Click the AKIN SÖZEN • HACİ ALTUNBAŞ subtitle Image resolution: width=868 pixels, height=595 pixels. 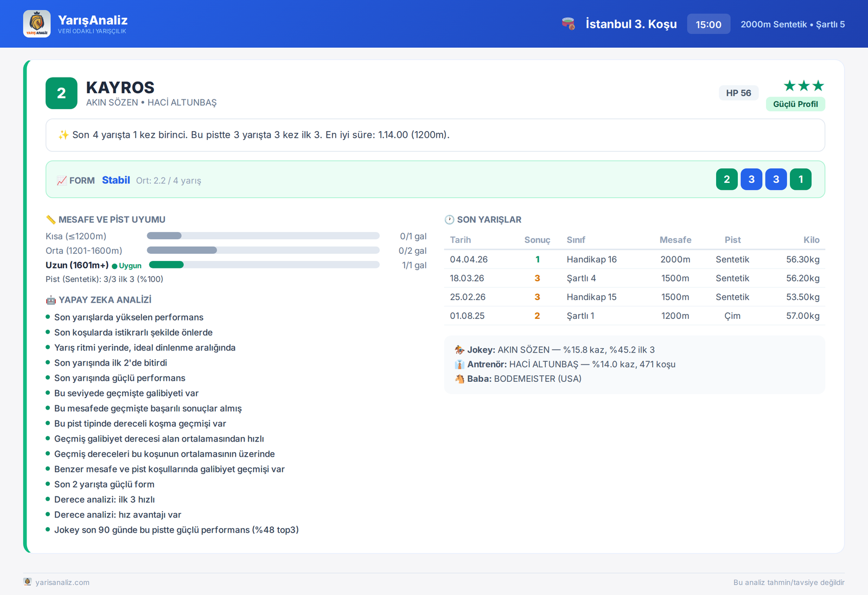pos(151,103)
